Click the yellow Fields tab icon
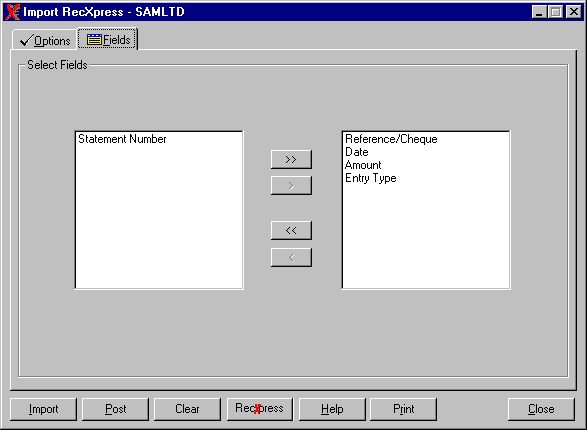587x430 pixels. coord(94,39)
